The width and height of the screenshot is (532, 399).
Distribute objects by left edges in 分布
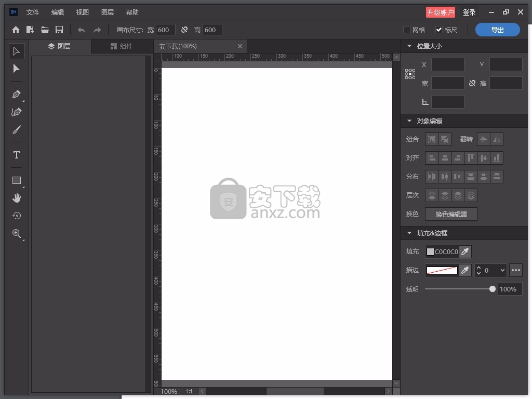click(432, 177)
